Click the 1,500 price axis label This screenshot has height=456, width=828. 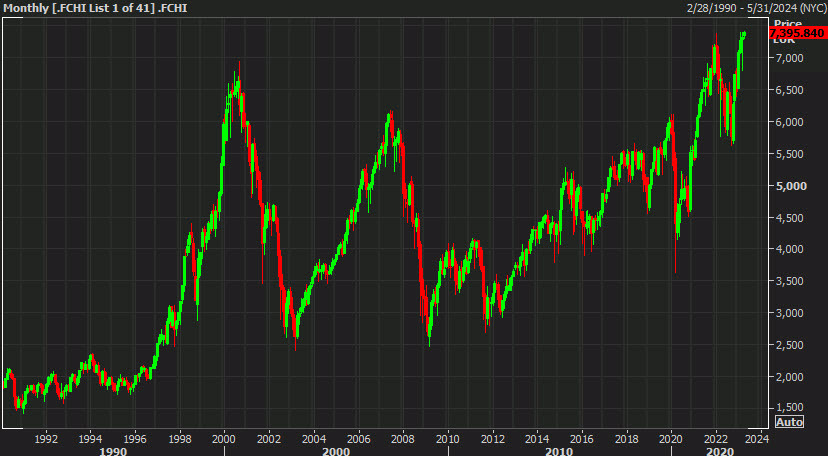(x=789, y=407)
